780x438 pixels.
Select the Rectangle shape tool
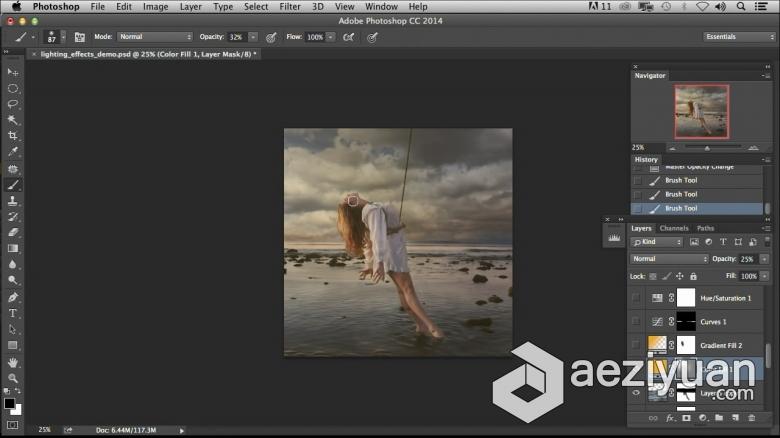[x=13, y=345]
